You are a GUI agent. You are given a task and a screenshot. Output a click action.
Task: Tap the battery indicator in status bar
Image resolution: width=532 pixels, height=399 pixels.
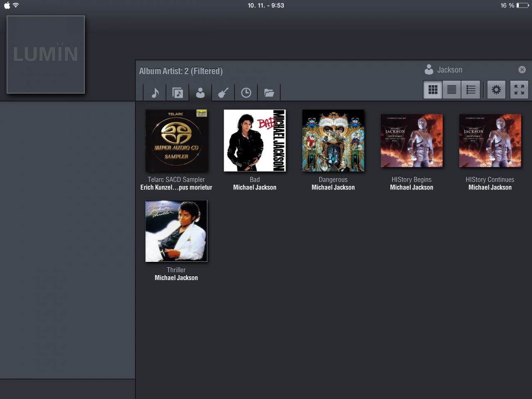tap(523, 5)
